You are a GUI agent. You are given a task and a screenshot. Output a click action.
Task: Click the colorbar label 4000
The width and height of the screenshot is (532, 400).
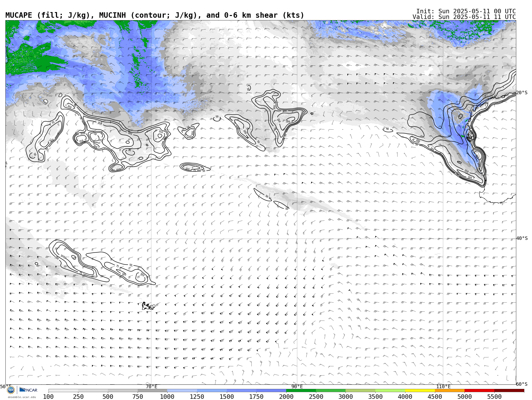tap(405, 397)
